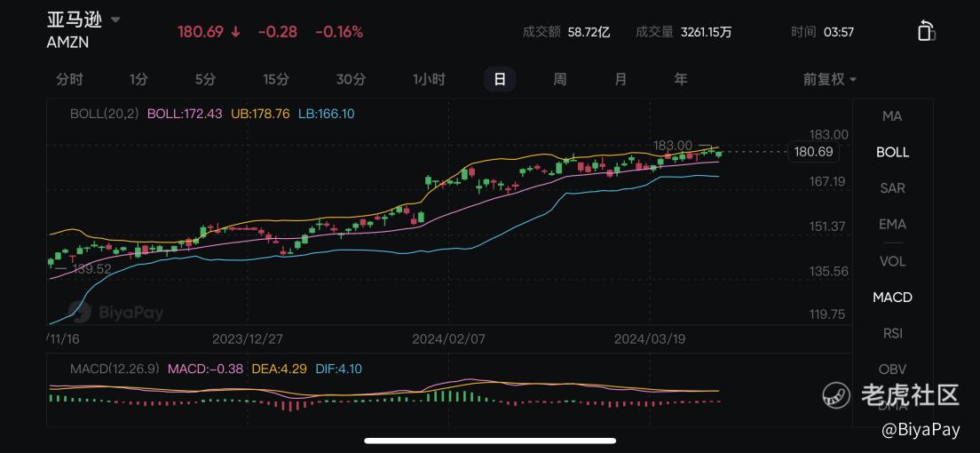Click the 119.75 price axis label
The width and height of the screenshot is (980, 453).
[x=827, y=314]
